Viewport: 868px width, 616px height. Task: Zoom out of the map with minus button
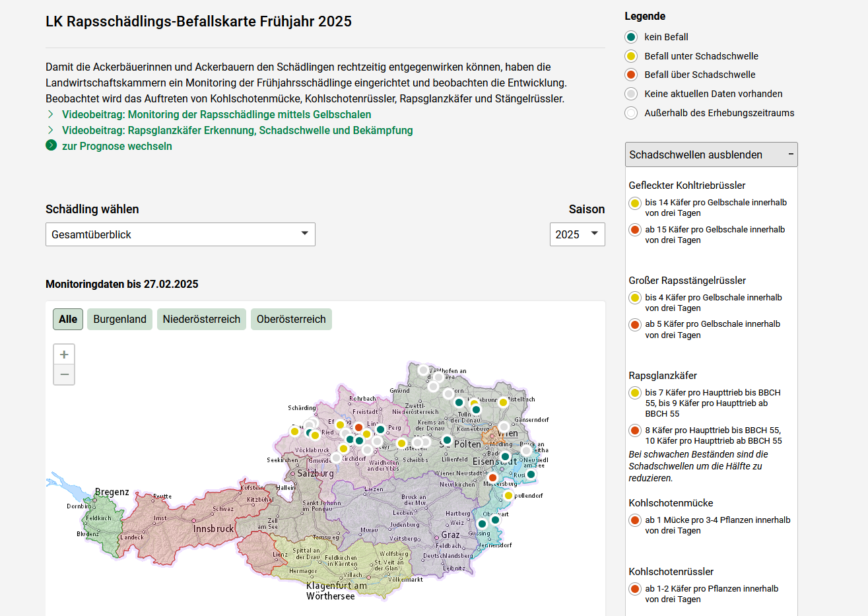click(64, 374)
